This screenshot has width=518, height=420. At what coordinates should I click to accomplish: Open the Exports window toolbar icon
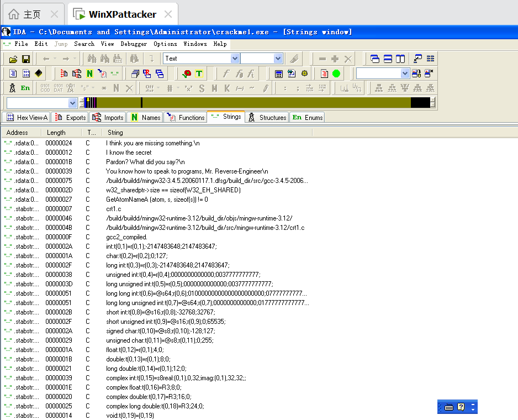click(x=64, y=73)
